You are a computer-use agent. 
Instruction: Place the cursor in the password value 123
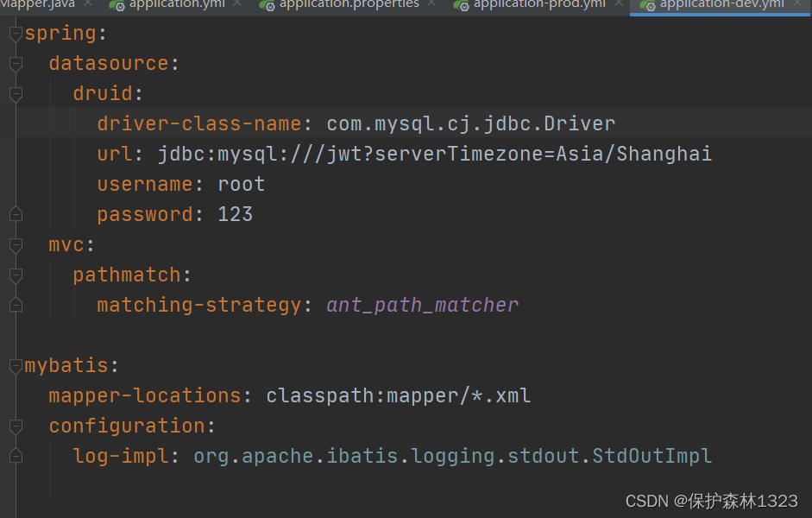[x=235, y=213]
